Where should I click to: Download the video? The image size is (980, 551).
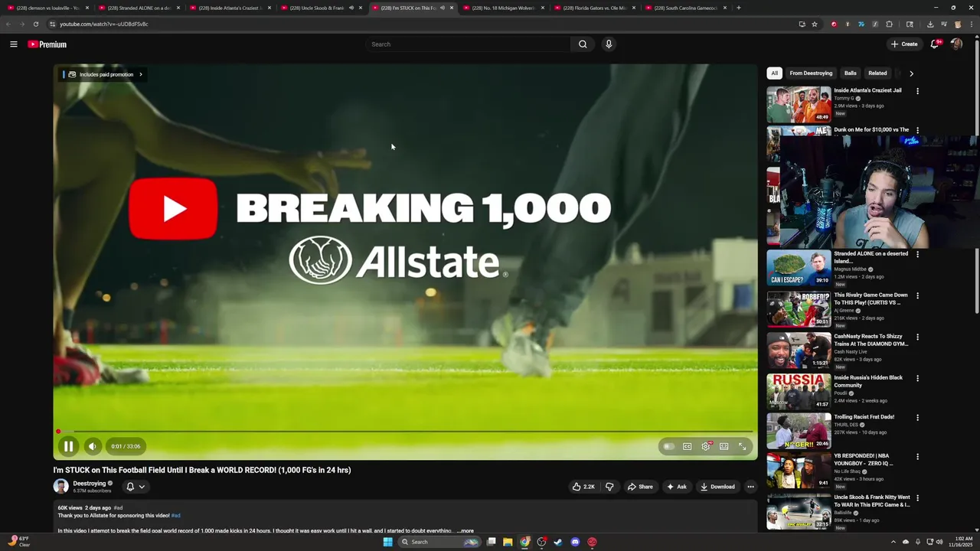(717, 487)
